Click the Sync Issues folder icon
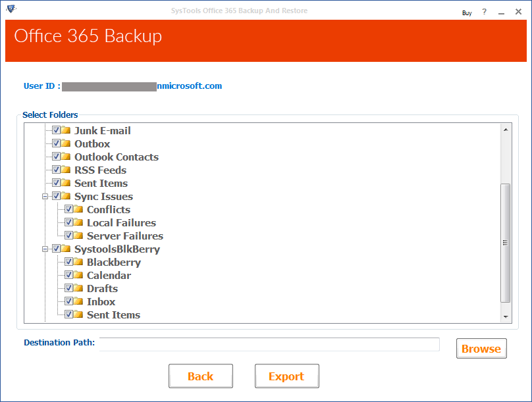 click(x=65, y=196)
